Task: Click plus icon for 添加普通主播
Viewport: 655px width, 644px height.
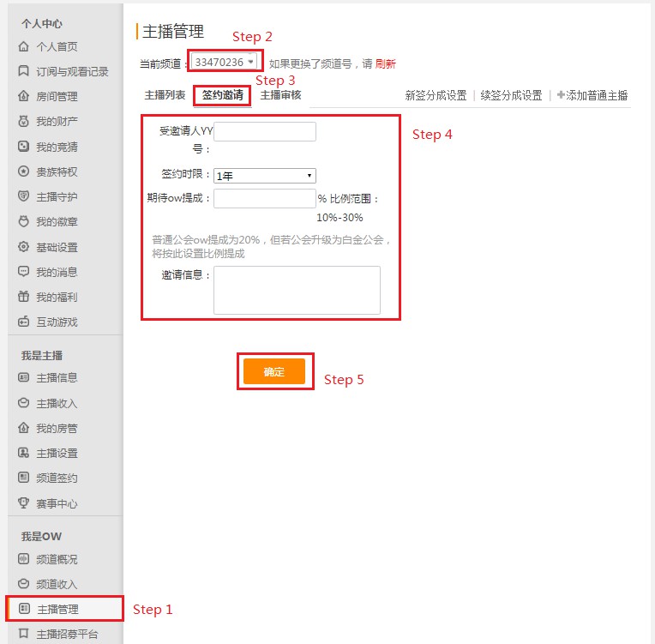Action: 561,95
